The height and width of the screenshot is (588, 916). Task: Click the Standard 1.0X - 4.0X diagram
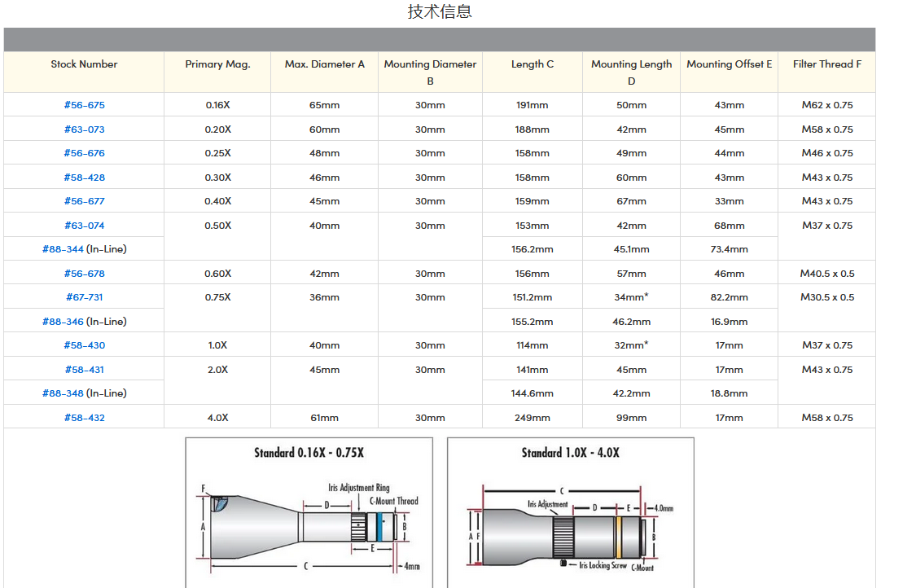(x=570, y=513)
